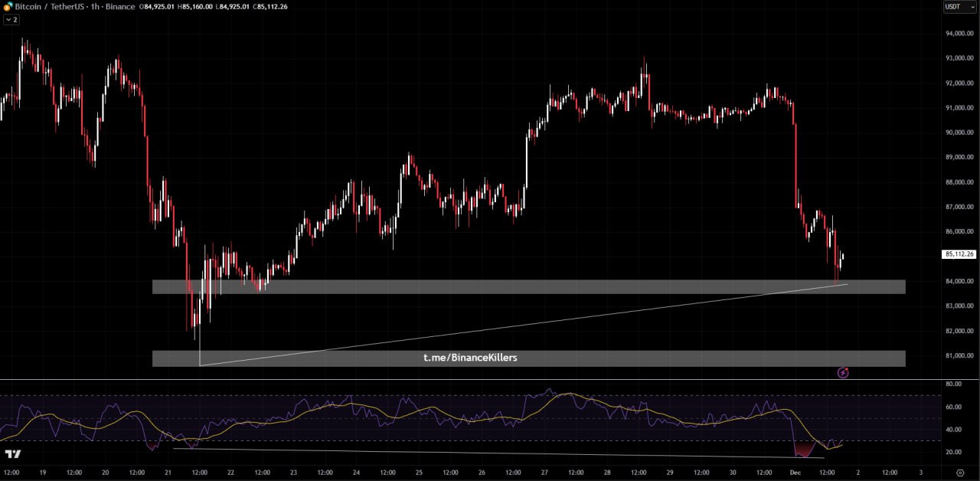The image size is (980, 481).
Task: Click the TradingView logo in chart corner
Action: point(12,453)
